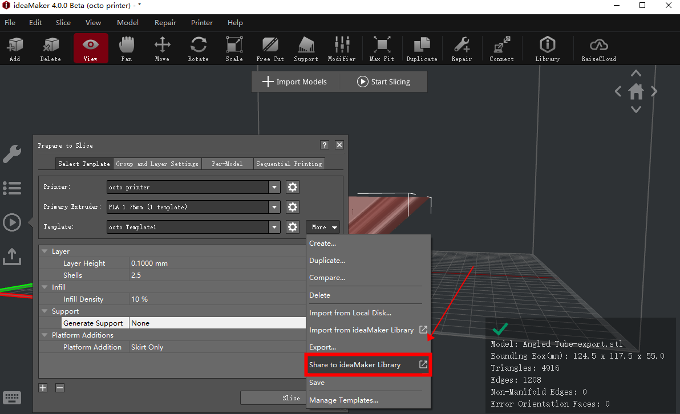Image resolution: width=680 pixels, height=414 pixels.
Task: Click the upload icon in left sidebar
Action: click(12, 257)
